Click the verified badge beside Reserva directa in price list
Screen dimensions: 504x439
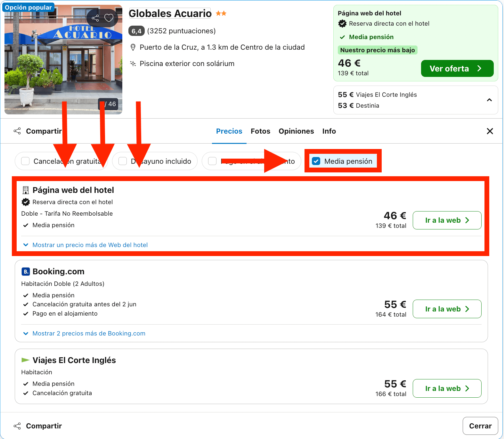tap(26, 202)
